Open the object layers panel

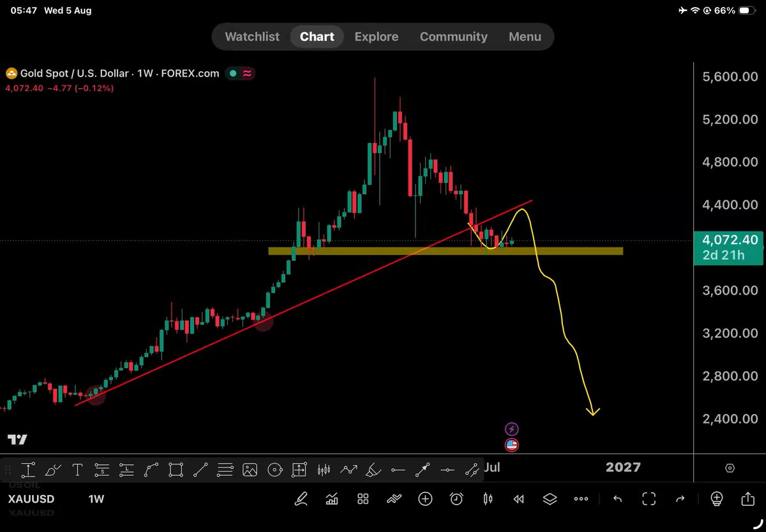coord(550,499)
